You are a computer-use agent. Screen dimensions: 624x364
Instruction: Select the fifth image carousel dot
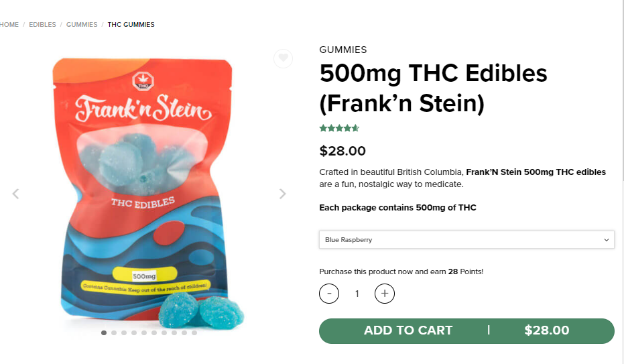point(144,332)
